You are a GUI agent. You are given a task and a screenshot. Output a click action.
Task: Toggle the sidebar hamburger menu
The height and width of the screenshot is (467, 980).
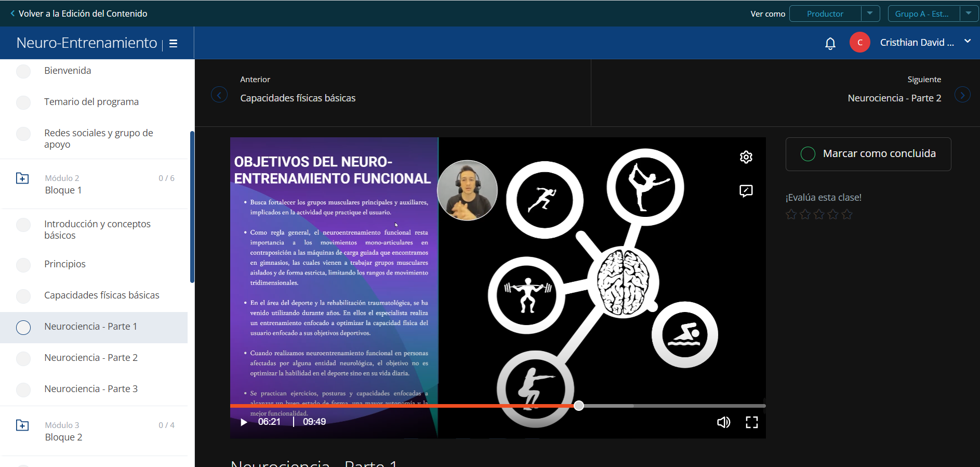[x=174, y=44]
